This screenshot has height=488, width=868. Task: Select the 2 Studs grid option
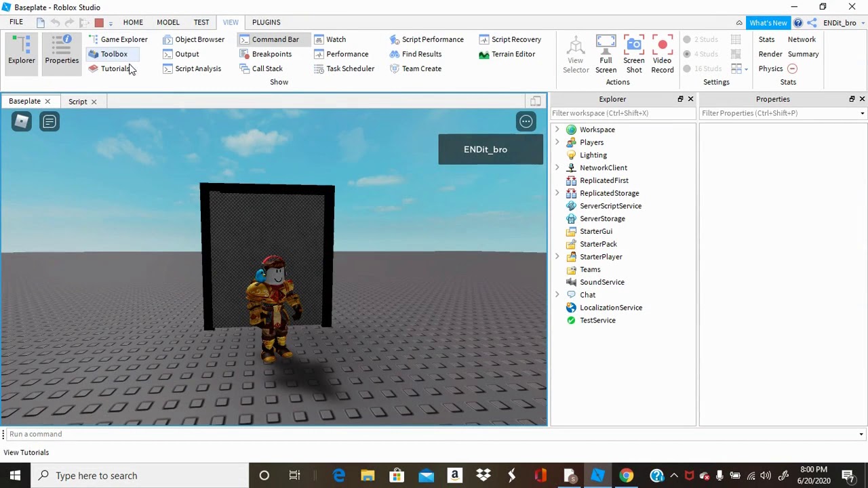pos(701,39)
